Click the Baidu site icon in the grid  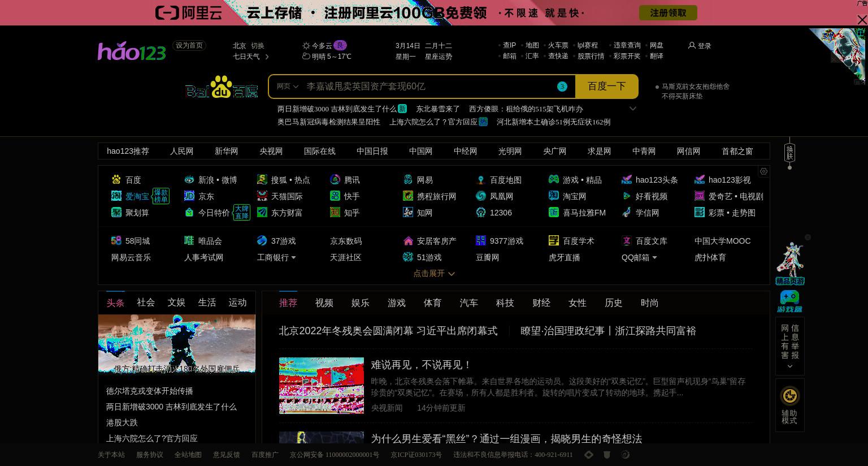tap(116, 180)
